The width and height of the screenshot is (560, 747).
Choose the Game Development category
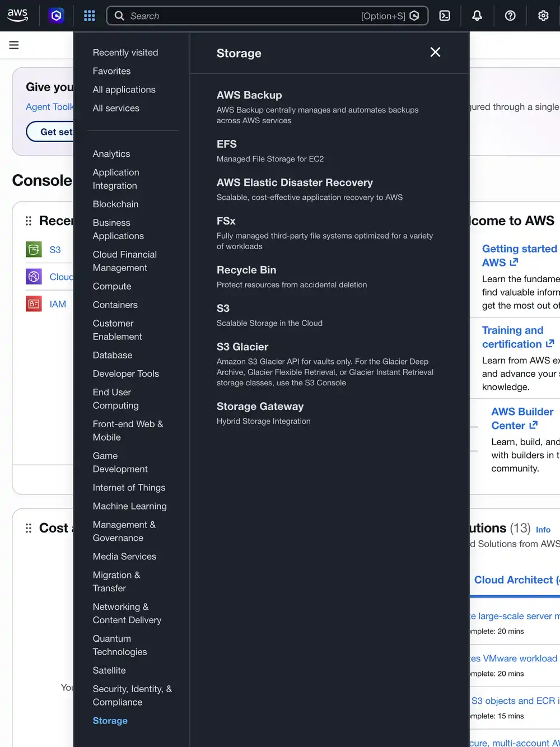click(x=120, y=463)
